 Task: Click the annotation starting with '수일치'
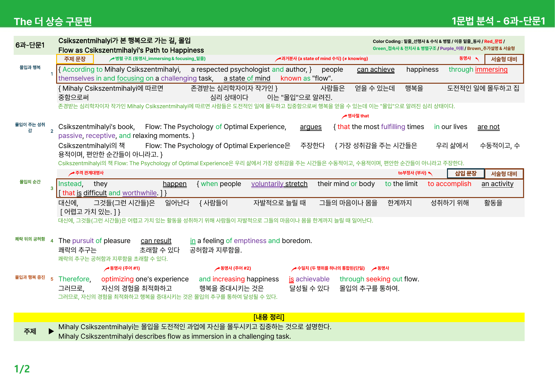coord(331,268)
